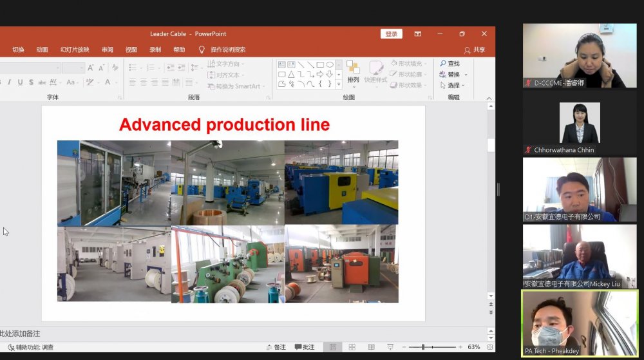Click the 共享 (Share) icon
The height and width of the screenshot is (360, 644).
point(468,50)
